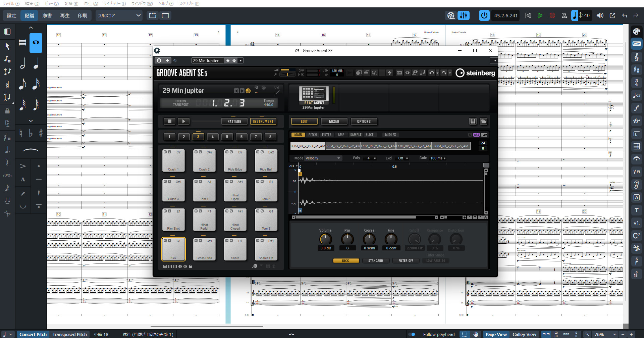Rewind to beginning in Dorico transport
This screenshot has width=644, height=338.
coord(528,15)
